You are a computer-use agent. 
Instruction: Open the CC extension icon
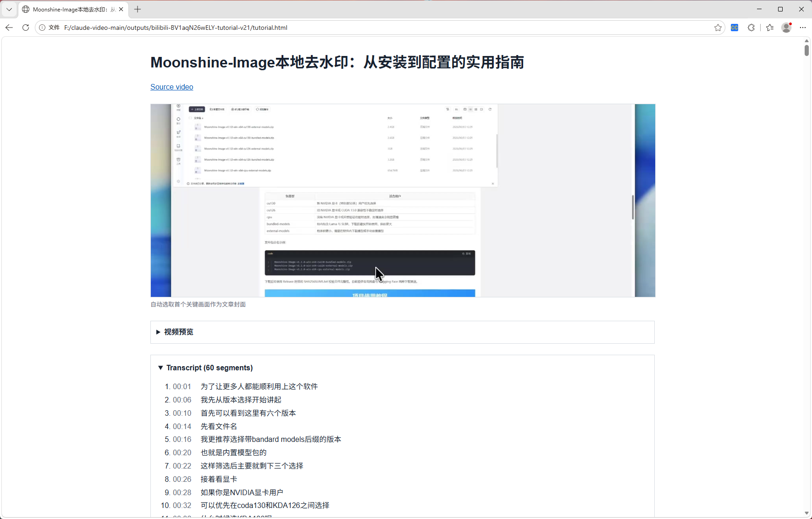click(x=735, y=28)
